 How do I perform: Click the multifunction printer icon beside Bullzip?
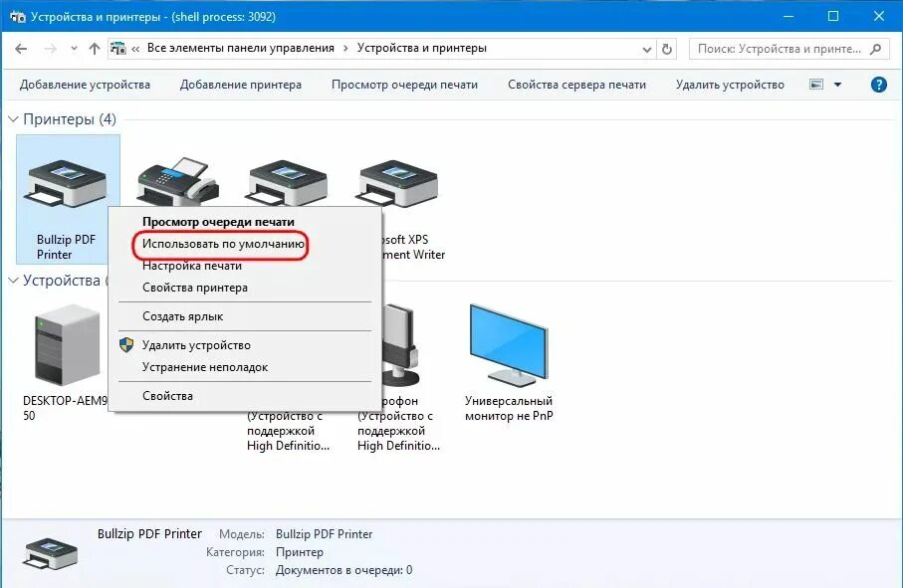(x=176, y=179)
